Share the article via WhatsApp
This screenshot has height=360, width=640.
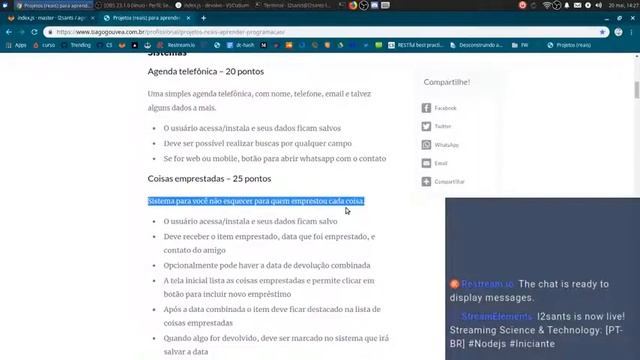[440, 144]
